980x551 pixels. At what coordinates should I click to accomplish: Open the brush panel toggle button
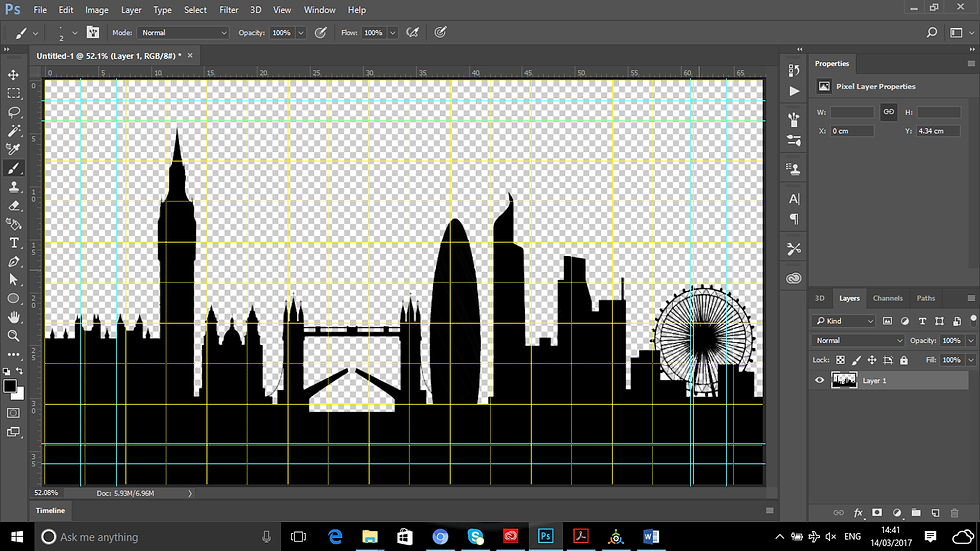92,32
